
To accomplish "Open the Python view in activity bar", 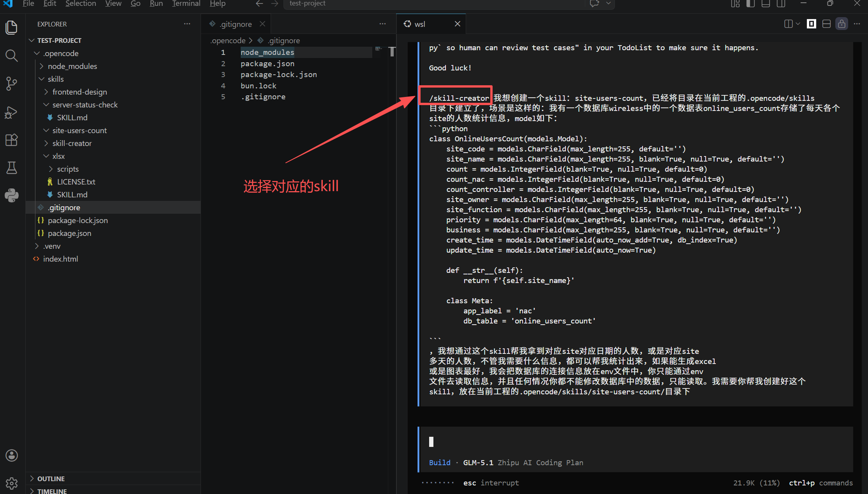I will [12, 195].
